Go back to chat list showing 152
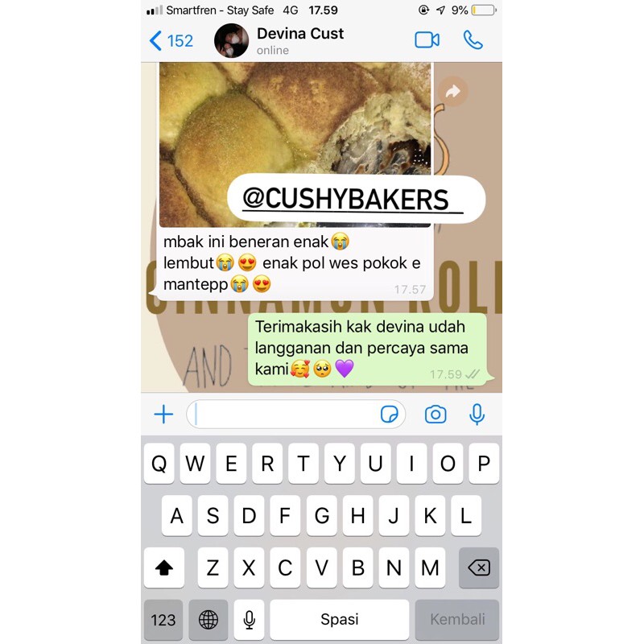This screenshot has height=644, width=644. pos(171,41)
